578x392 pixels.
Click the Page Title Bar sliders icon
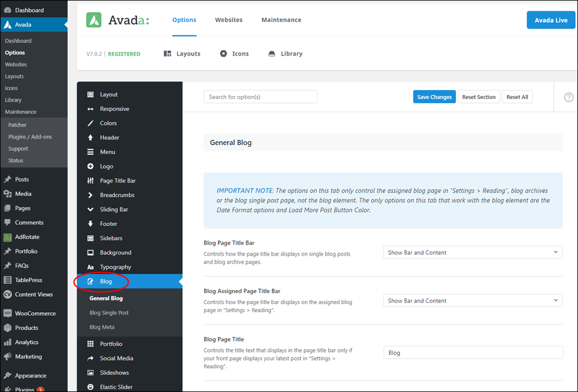90,181
